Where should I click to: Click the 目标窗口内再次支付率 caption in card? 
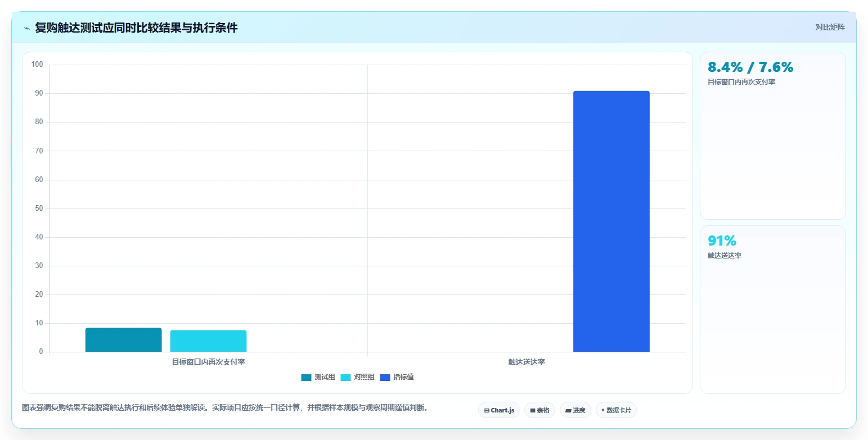tap(741, 82)
